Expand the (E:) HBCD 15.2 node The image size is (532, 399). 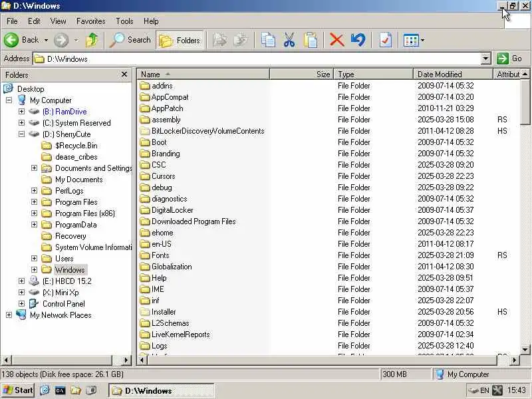[x=21, y=281]
